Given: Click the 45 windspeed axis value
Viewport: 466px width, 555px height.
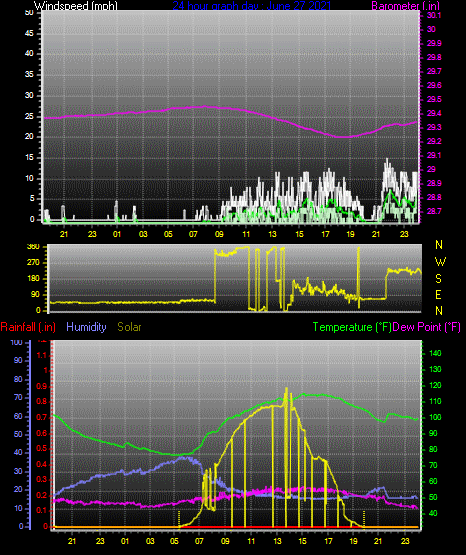Looking at the screenshot, I should pyautogui.click(x=29, y=33).
